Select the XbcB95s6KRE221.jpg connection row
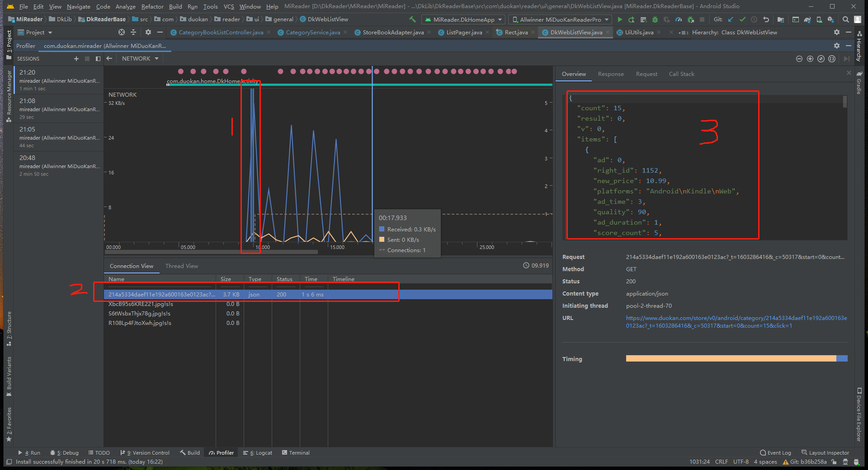Screen dimensions: 868x470 pos(328,304)
